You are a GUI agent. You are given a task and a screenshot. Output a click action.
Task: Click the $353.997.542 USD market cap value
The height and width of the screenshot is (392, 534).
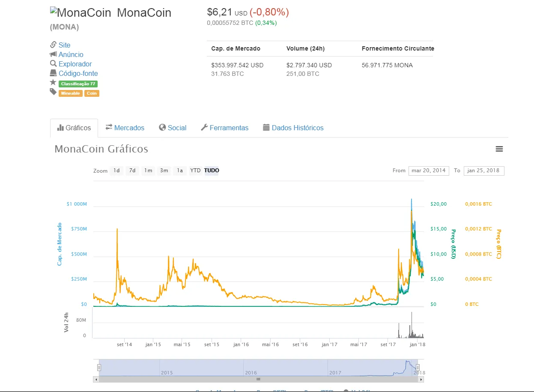pos(237,65)
